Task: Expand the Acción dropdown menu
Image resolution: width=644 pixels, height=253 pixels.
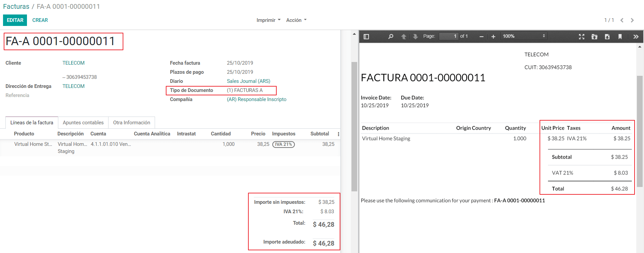Action: tap(296, 20)
